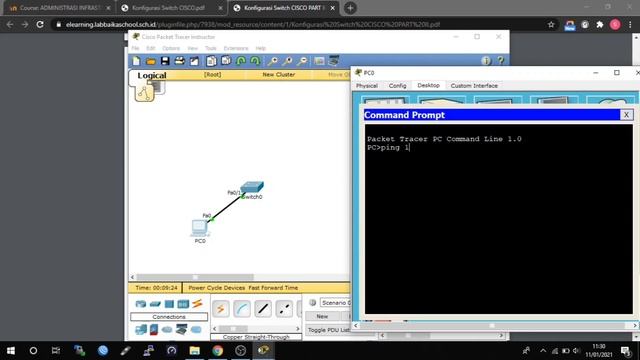
Task: Choose the Wireless Devices category icon
Action: click(183, 304)
